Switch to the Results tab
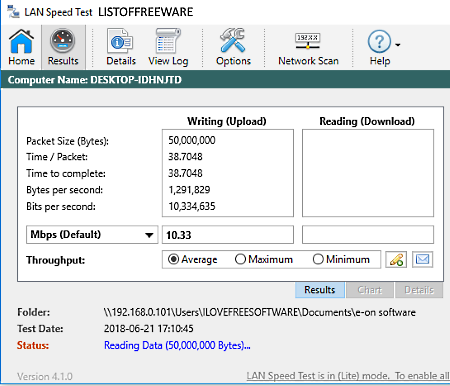The height and width of the screenshot is (386, 450). pyautogui.click(x=320, y=290)
